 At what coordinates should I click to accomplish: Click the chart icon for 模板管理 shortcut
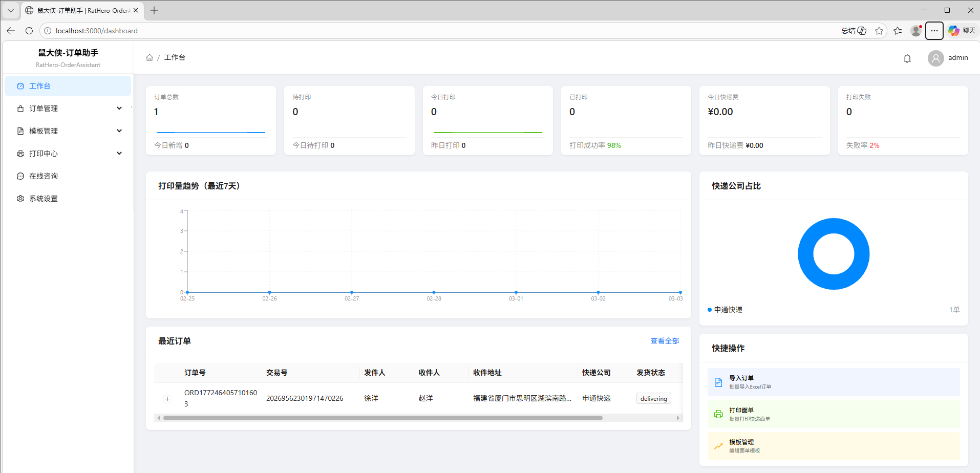[x=718, y=446]
